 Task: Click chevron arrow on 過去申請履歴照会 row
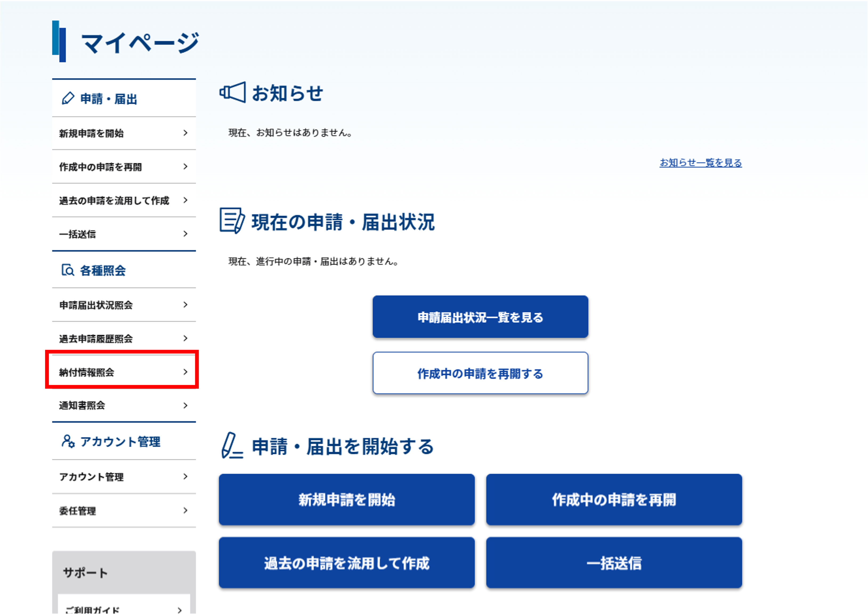[x=185, y=338]
